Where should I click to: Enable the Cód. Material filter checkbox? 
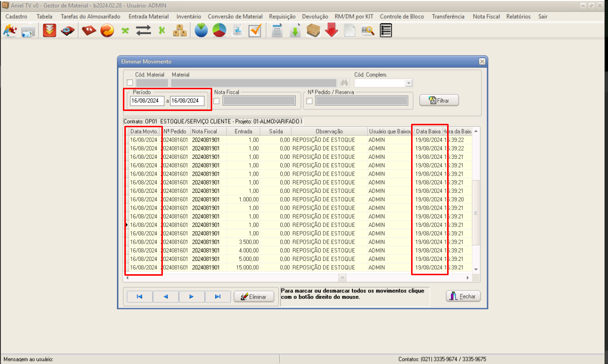[x=130, y=83]
